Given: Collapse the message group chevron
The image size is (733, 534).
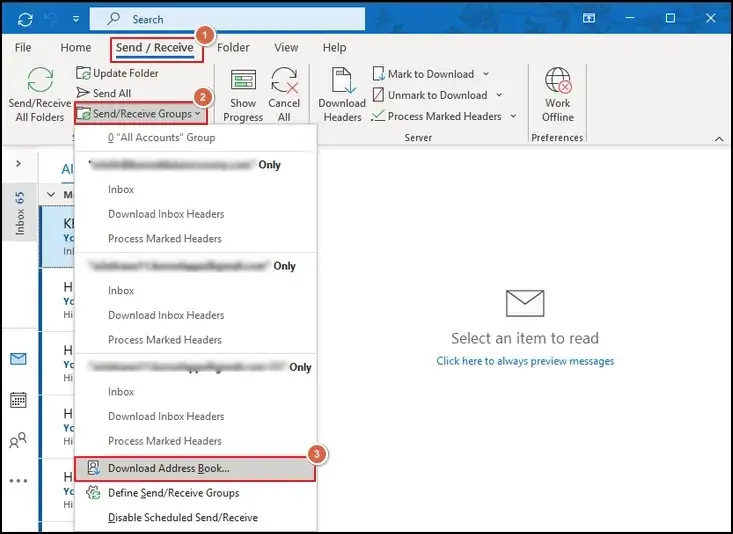Looking at the screenshot, I should click(51, 195).
